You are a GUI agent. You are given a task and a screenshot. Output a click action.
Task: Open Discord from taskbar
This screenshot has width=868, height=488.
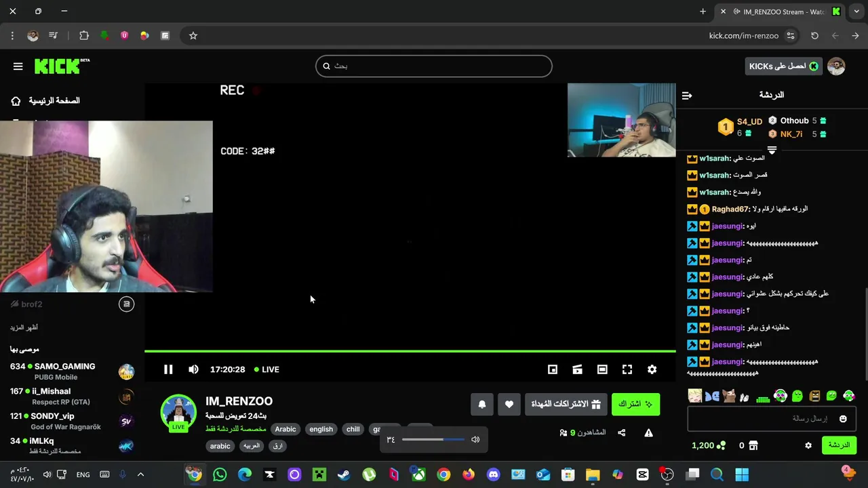493,474
